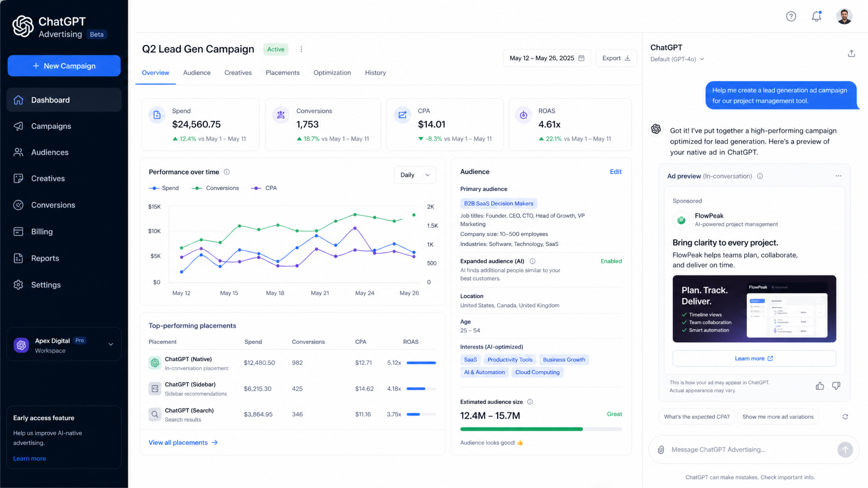This screenshot has width=868, height=488.
Task: Click "What's the expected CPA?" suggestion
Action: click(x=696, y=417)
